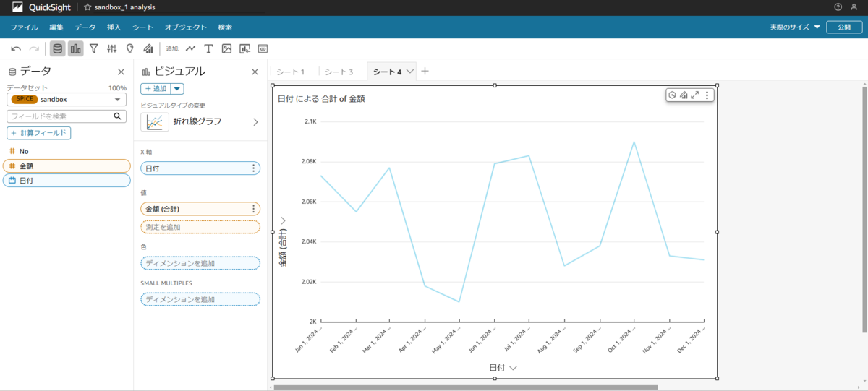This screenshot has height=391, width=868.
Task: Toggle the visuals bar chart icon
Action: (x=76, y=48)
